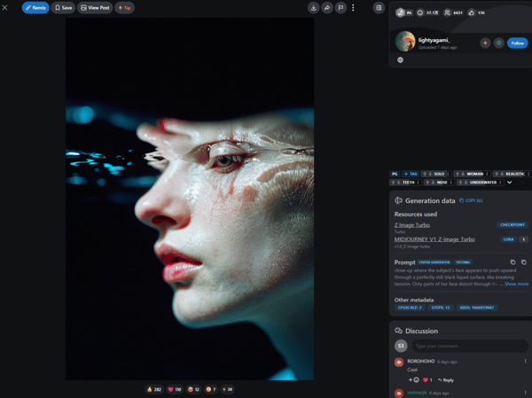Open the three-dot image options menu
This screenshot has width=532, height=398.
point(353,8)
